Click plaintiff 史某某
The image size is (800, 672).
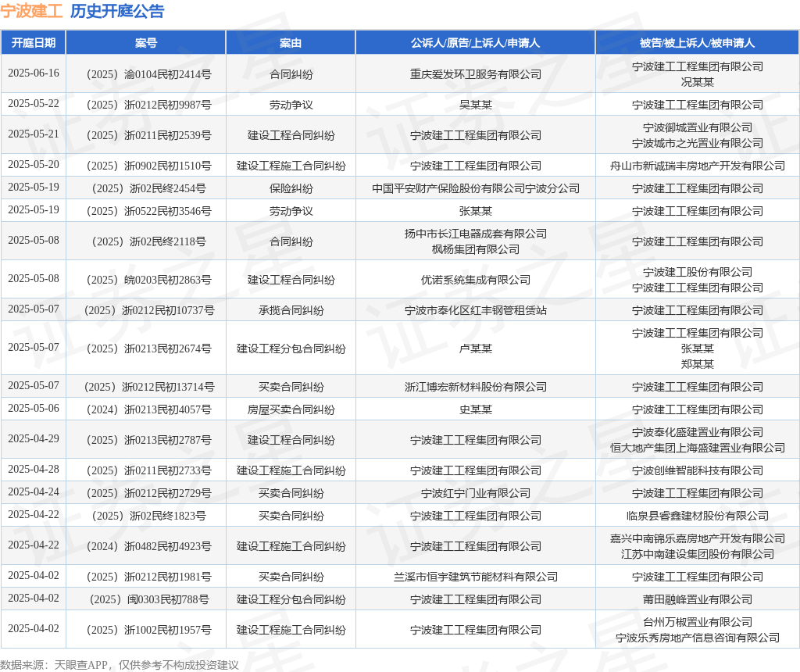tap(476, 409)
